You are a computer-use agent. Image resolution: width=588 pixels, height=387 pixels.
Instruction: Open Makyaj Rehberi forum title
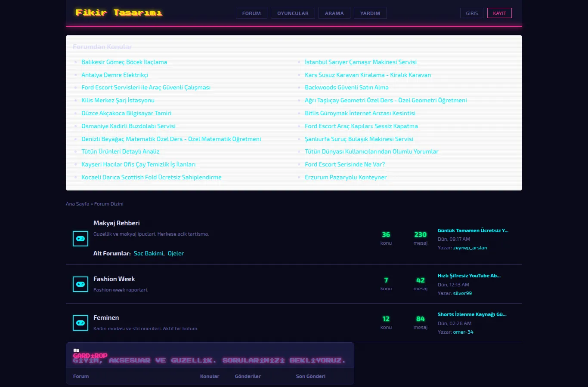point(117,223)
